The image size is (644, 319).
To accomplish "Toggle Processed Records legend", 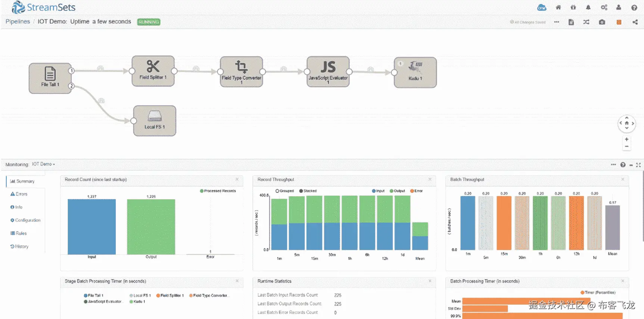I will coord(218,191).
